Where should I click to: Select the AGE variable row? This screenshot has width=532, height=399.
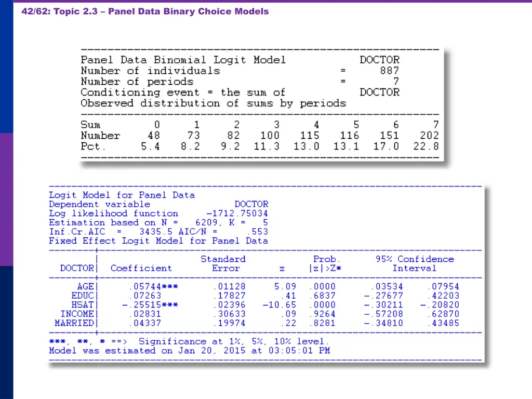(84, 286)
